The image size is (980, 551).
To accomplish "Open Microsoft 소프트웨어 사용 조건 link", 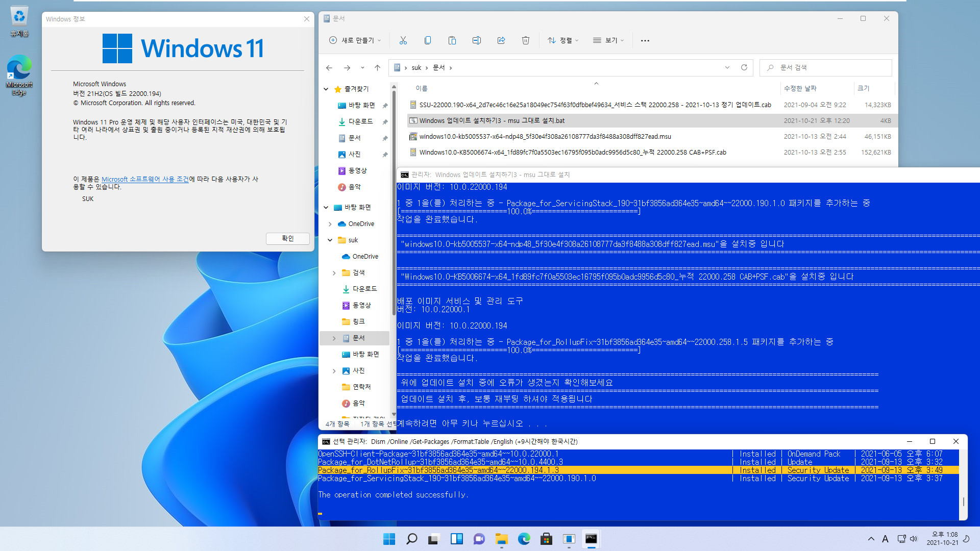I will (145, 179).
